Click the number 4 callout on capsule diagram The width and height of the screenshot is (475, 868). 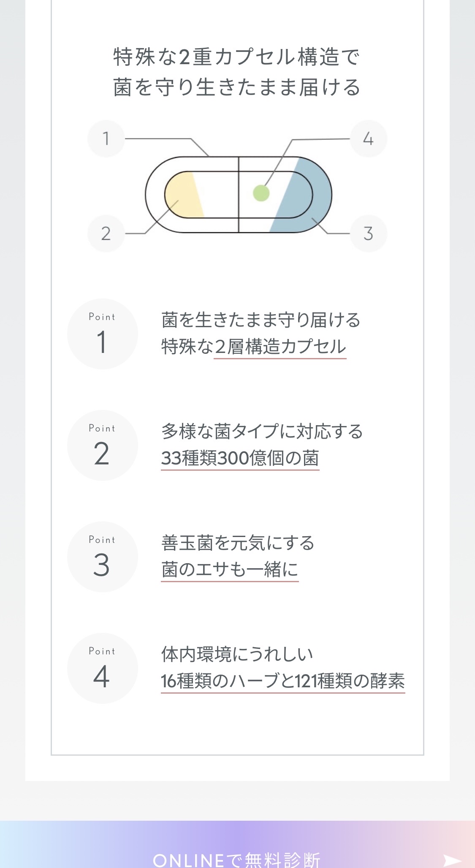pos(368,138)
